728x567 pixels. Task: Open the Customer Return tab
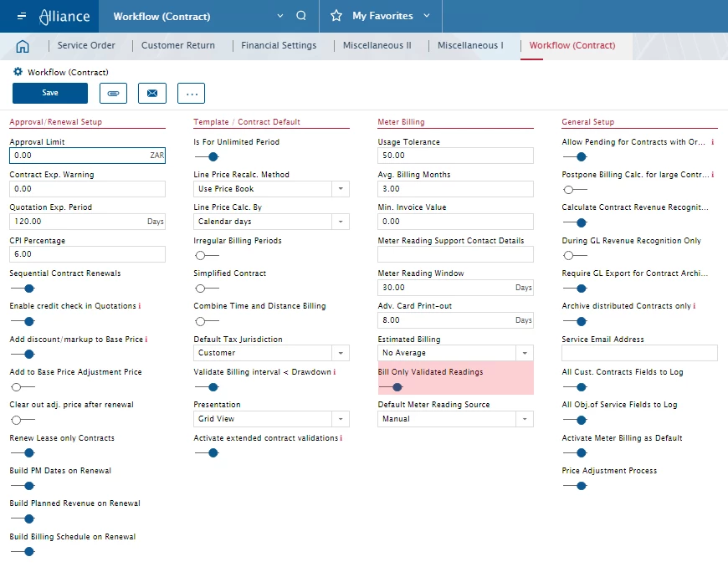point(177,45)
